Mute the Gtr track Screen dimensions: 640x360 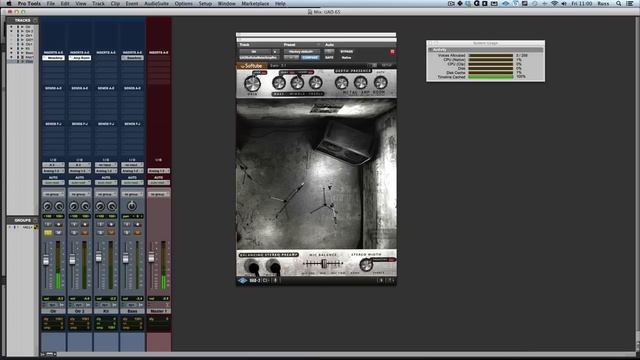(58, 233)
